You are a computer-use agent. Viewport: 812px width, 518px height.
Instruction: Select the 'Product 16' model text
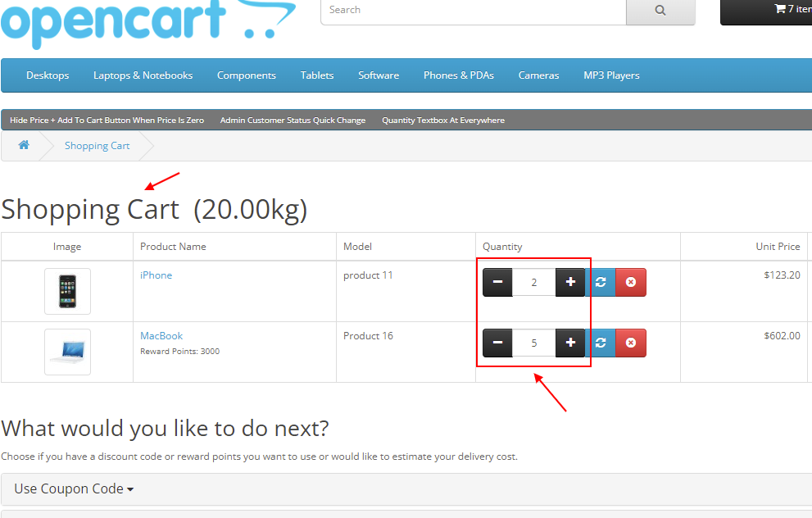[x=368, y=336]
